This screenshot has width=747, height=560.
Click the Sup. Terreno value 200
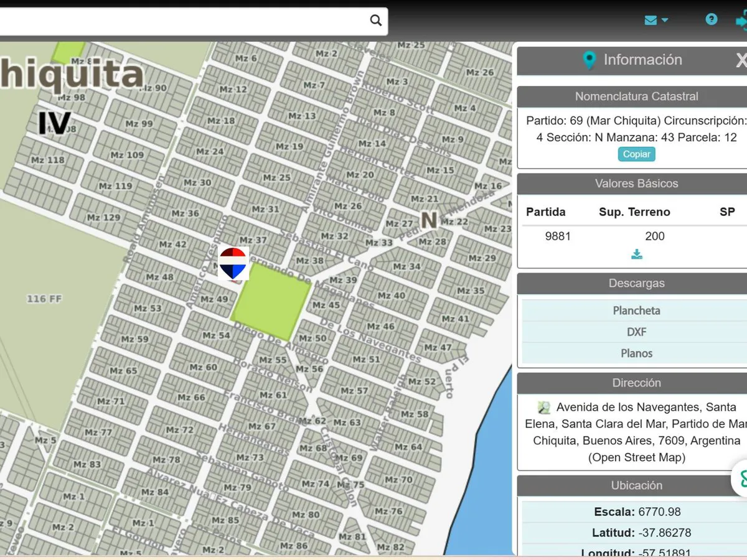[x=655, y=236]
